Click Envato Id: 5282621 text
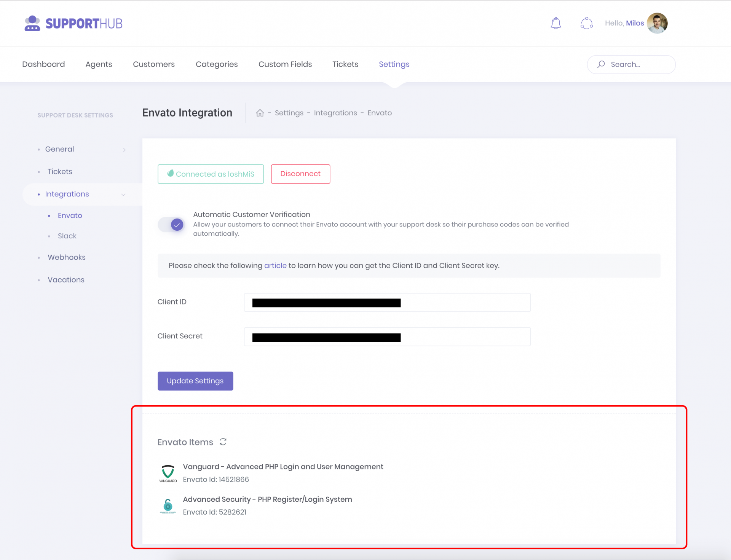Image resolution: width=731 pixels, height=560 pixels. point(215,512)
